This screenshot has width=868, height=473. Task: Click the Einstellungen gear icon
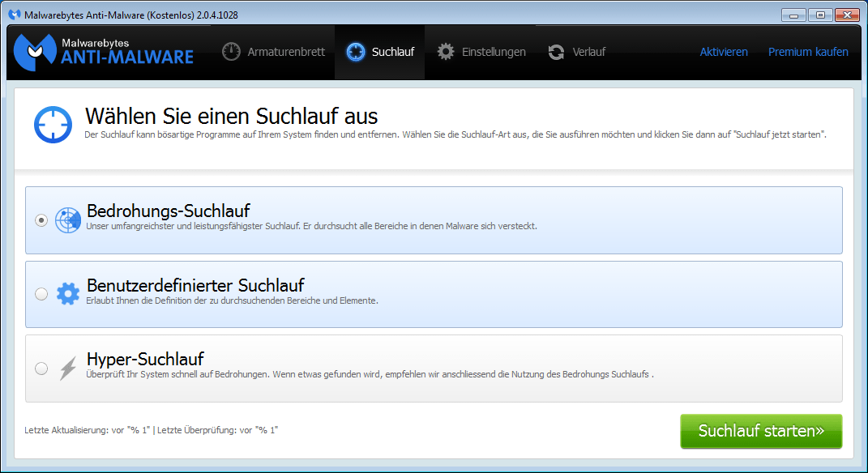coord(445,52)
